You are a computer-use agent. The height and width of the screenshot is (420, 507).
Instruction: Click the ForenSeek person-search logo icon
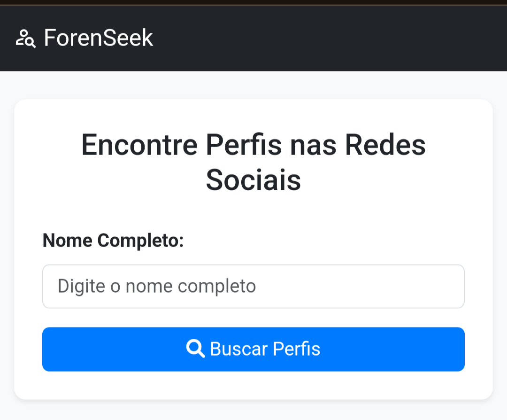pos(26,39)
